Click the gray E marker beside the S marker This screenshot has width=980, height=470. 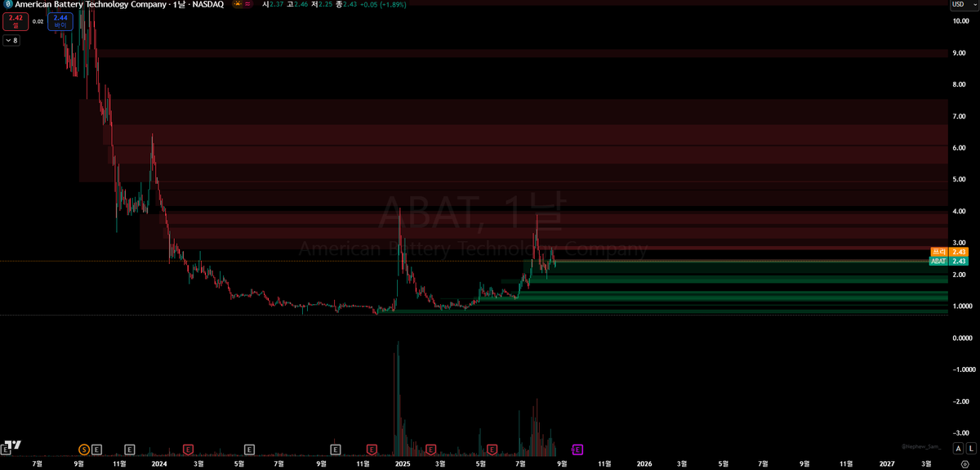pos(96,450)
